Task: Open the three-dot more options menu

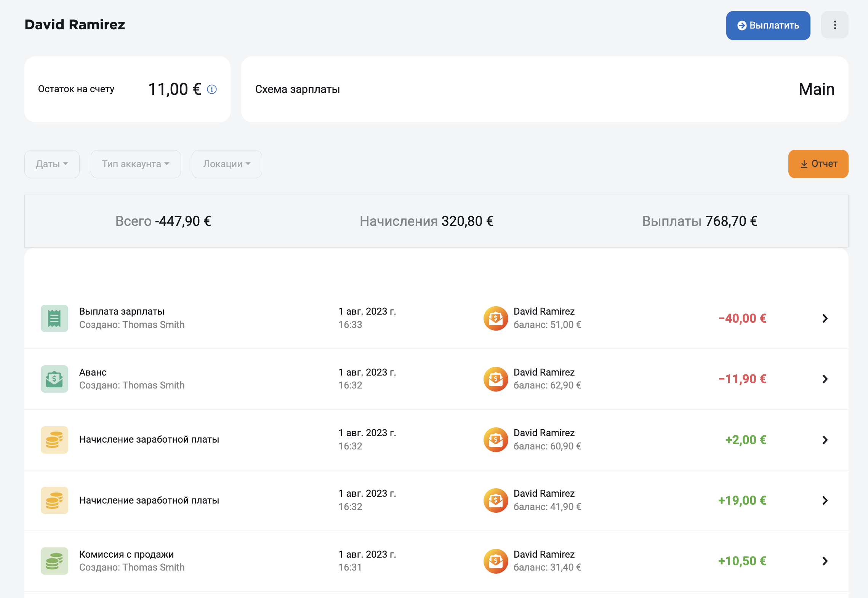Action: [x=834, y=25]
